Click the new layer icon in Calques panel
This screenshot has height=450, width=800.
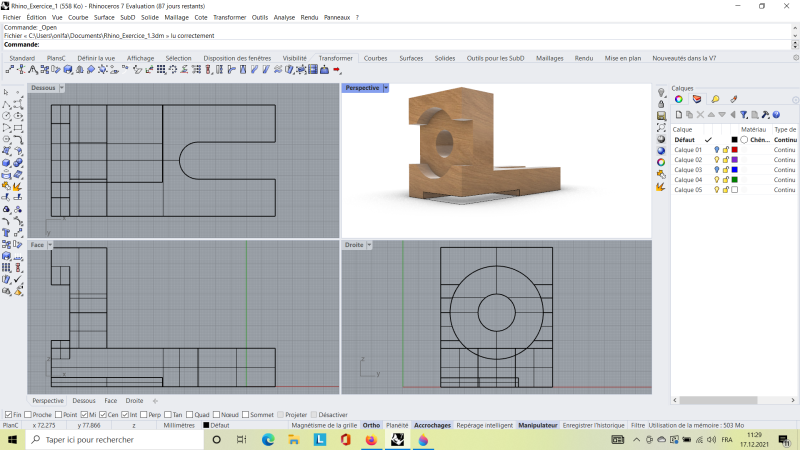(x=678, y=115)
